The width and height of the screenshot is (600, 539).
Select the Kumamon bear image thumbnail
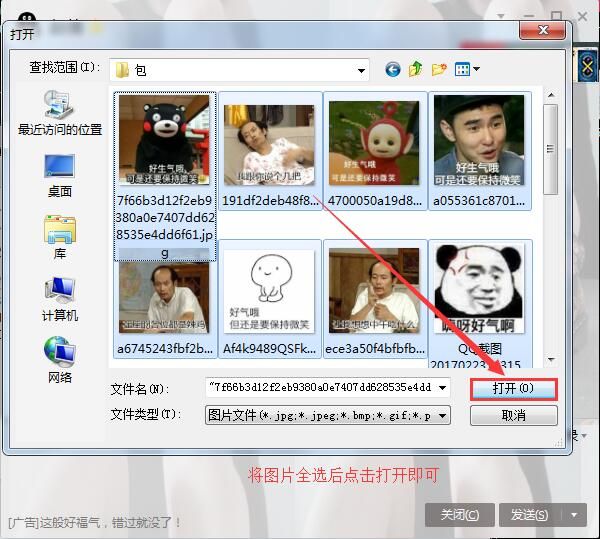coord(165,139)
